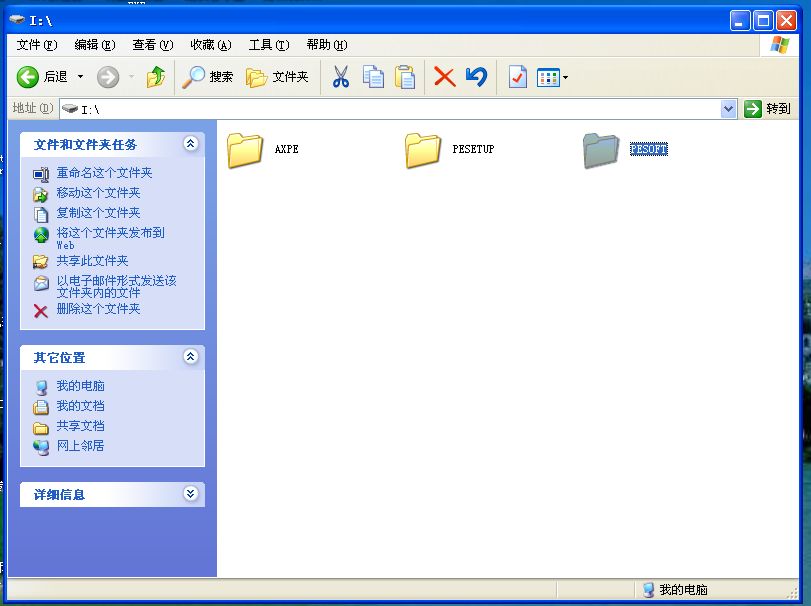Click 将这个文件夹发布到 Web link
Image resolution: width=811 pixels, height=606 pixels.
click(110, 238)
